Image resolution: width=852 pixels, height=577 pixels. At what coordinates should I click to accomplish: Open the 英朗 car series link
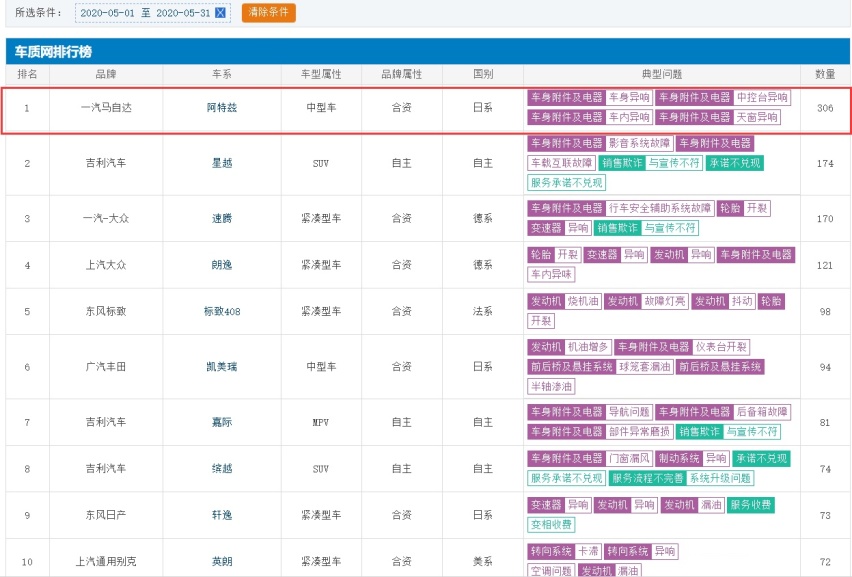point(222,561)
